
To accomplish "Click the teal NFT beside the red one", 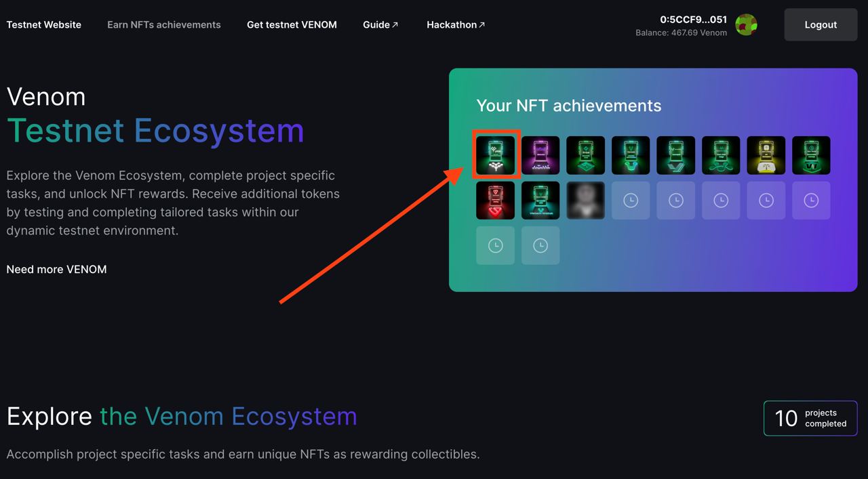I will pos(540,201).
